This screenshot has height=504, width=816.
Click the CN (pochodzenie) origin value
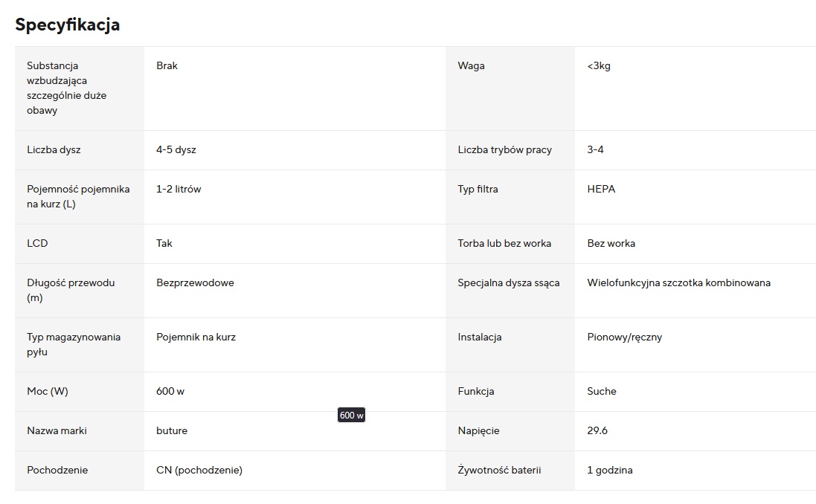coord(199,470)
